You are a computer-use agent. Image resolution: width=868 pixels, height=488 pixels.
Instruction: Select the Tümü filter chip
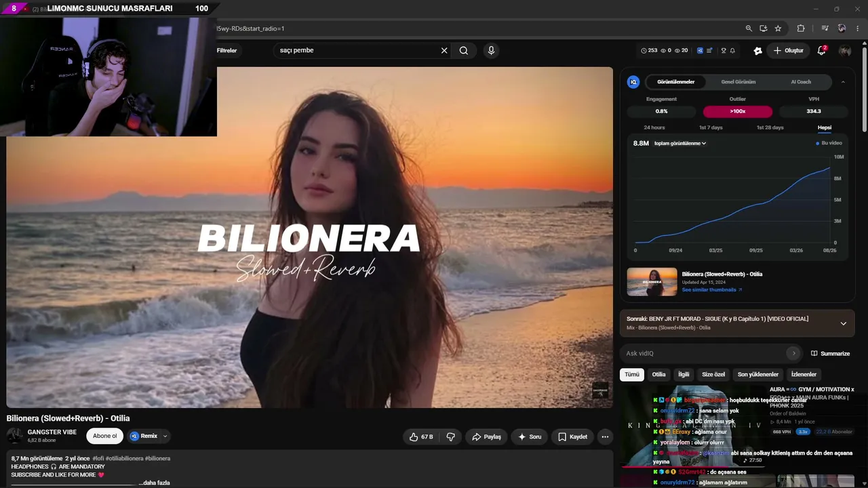632,374
